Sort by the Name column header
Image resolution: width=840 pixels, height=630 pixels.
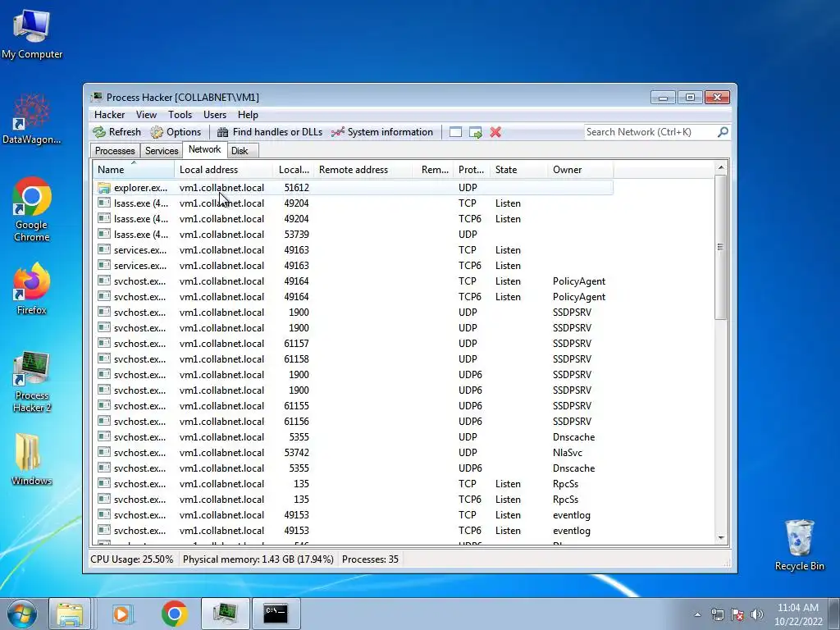point(134,170)
